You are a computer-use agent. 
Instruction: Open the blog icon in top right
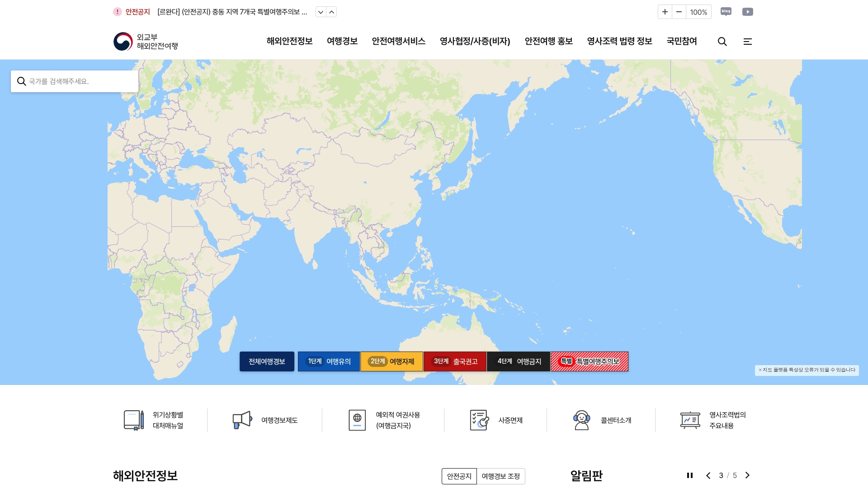[726, 12]
